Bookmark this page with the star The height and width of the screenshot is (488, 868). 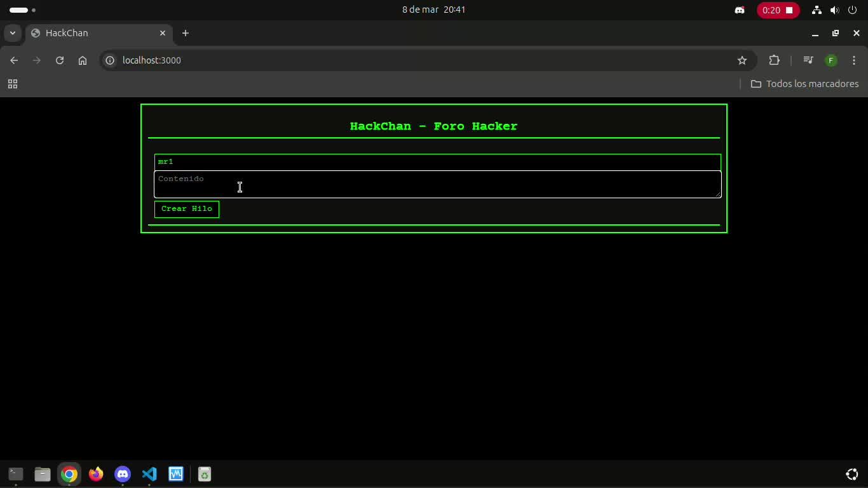tap(742, 60)
